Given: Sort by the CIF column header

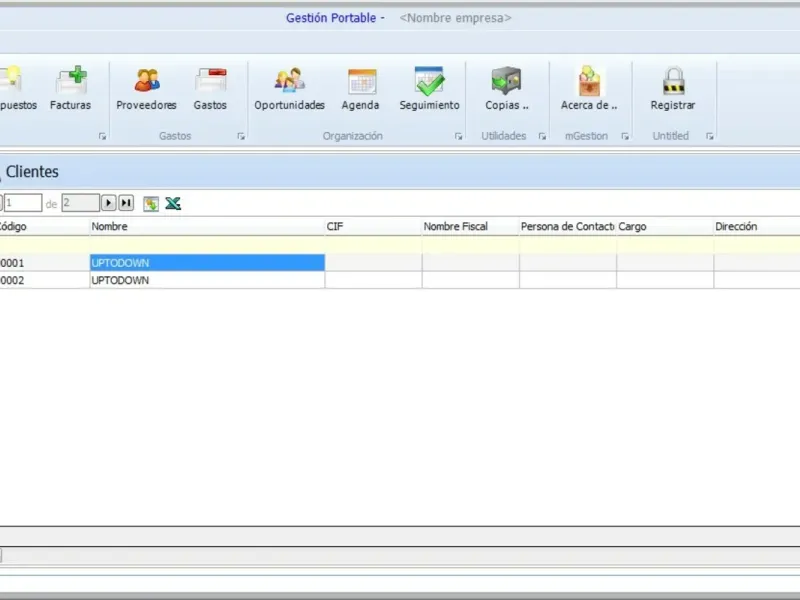Looking at the screenshot, I should 373,227.
